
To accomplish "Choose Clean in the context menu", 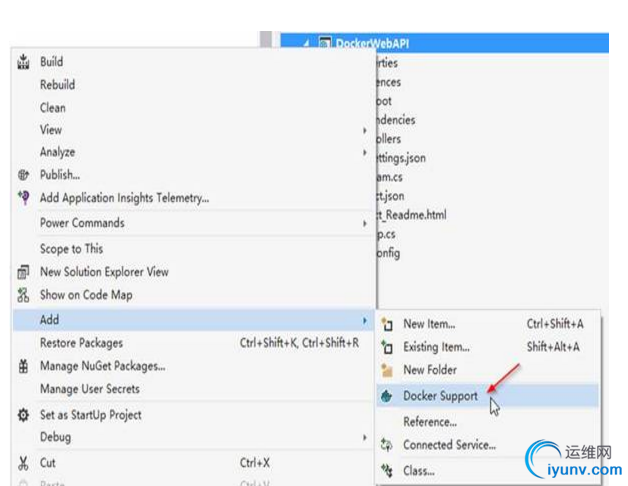I will [194, 108].
